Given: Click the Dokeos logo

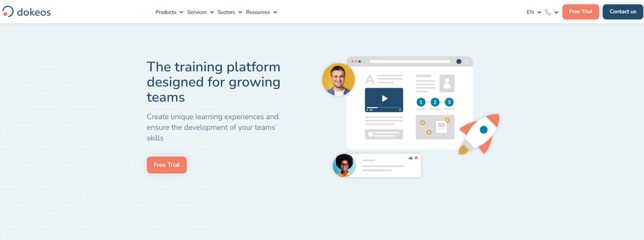Looking at the screenshot, I should 26,12.
